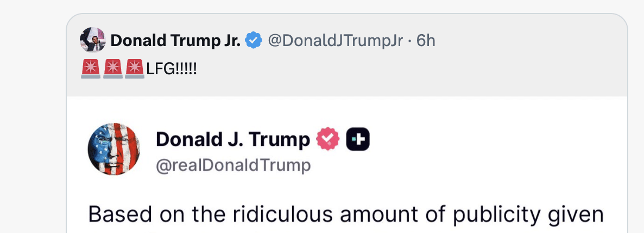This screenshot has width=644, height=233.
Task: Click 'Jr.' in the bold author name
Action: pos(231,41)
